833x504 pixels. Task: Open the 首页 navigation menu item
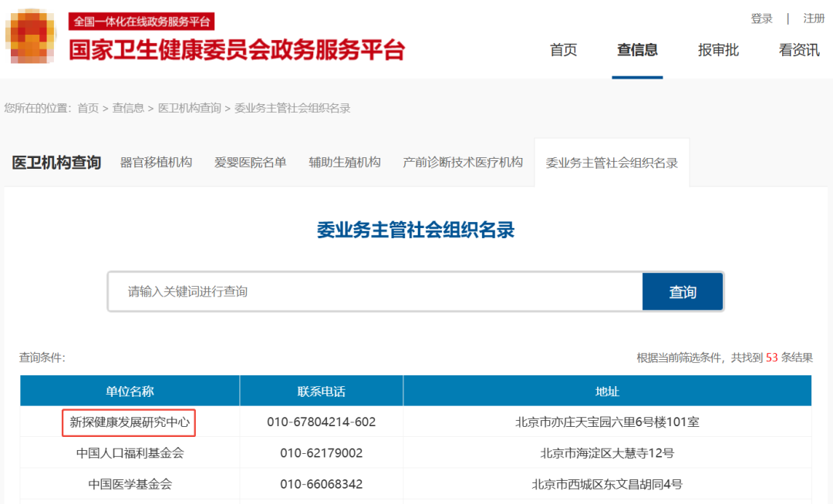(563, 50)
